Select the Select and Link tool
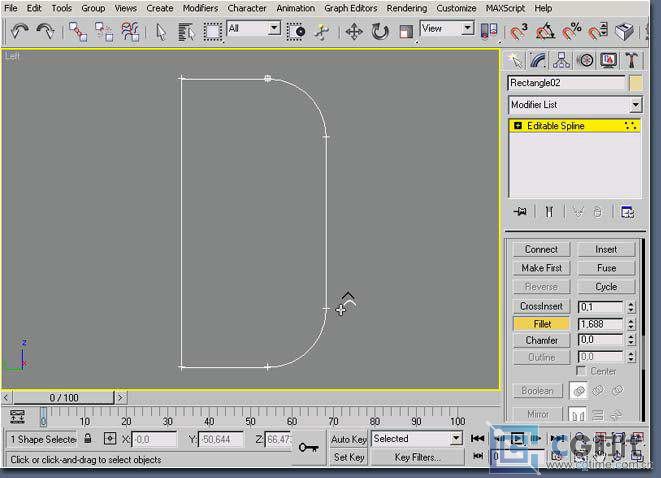661x478 pixels. (78, 32)
